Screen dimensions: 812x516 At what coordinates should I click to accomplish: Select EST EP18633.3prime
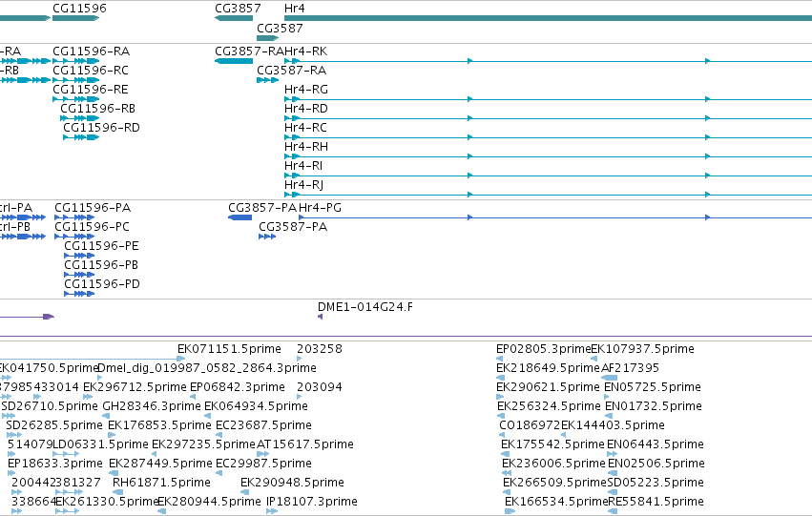tap(55, 464)
